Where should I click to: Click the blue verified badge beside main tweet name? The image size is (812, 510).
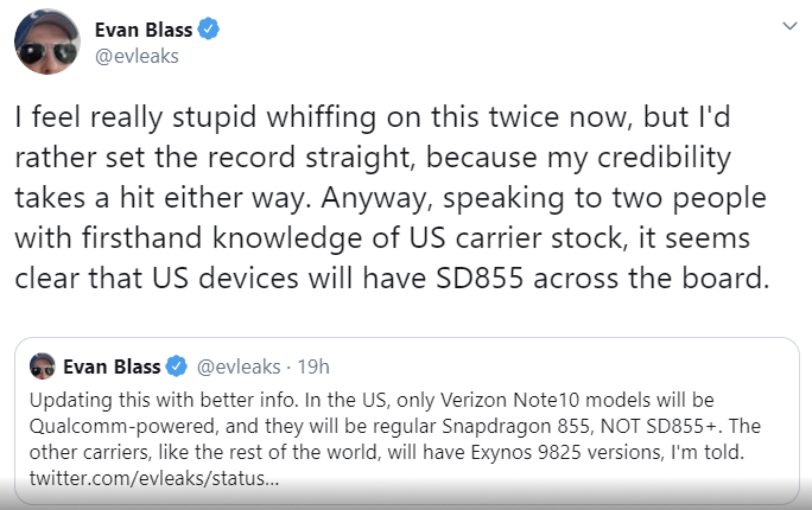coord(208,28)
